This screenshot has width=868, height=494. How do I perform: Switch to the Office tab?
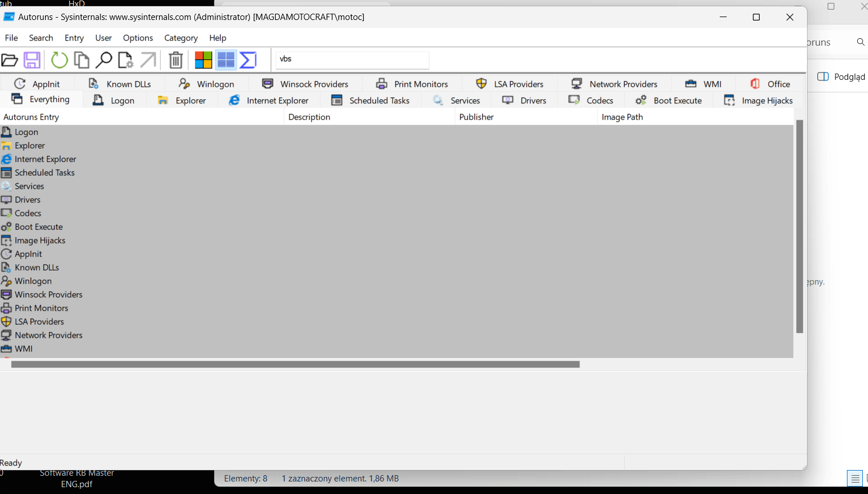(x=770, y=84)
